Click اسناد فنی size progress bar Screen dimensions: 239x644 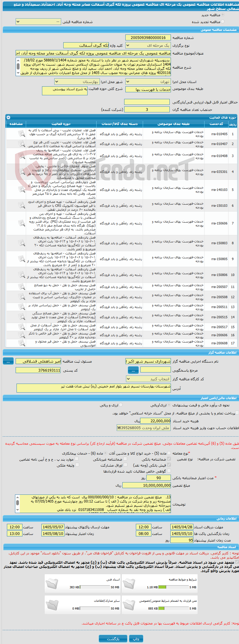click(x=95, y=587)
